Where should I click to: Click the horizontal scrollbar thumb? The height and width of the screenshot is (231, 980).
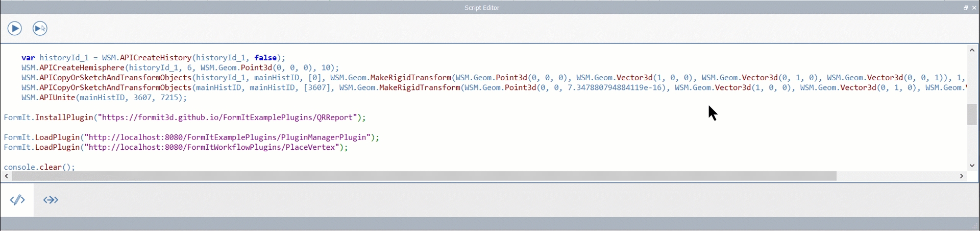(x=424, y=176)
